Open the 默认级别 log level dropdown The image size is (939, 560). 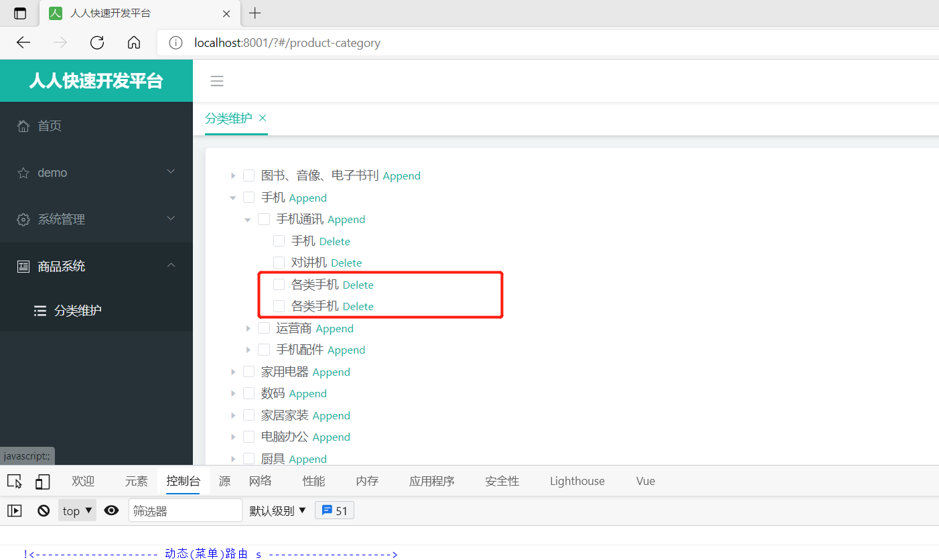(278, 510)
